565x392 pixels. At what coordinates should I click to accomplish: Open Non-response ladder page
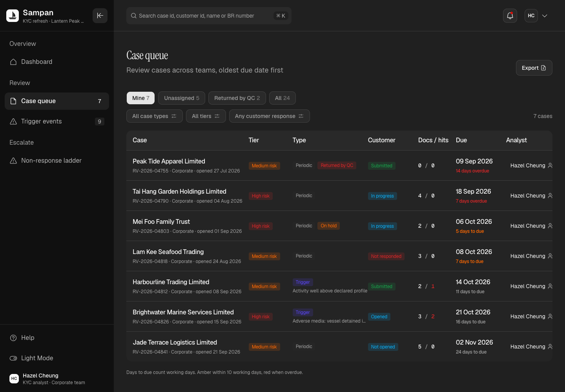(57, 161)
